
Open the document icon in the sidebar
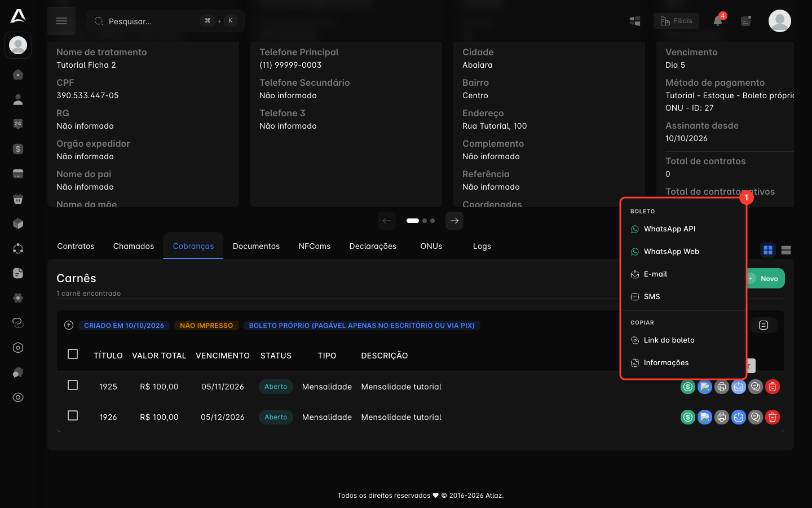point(18,273)
